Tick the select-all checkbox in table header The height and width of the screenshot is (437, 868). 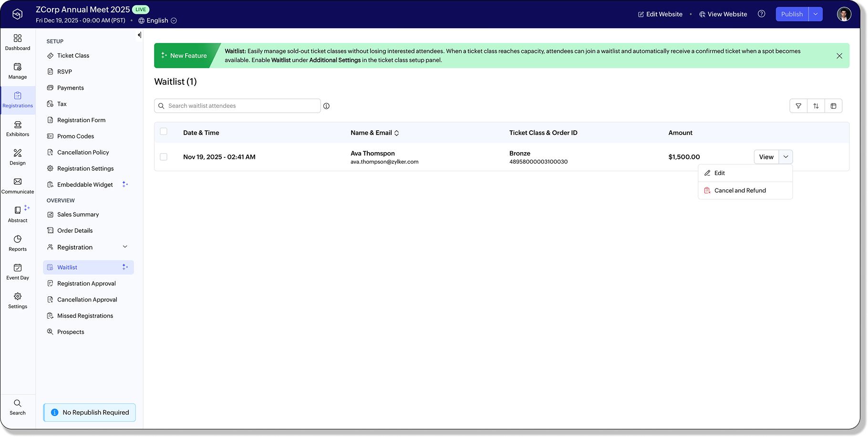tap(164, 132)
